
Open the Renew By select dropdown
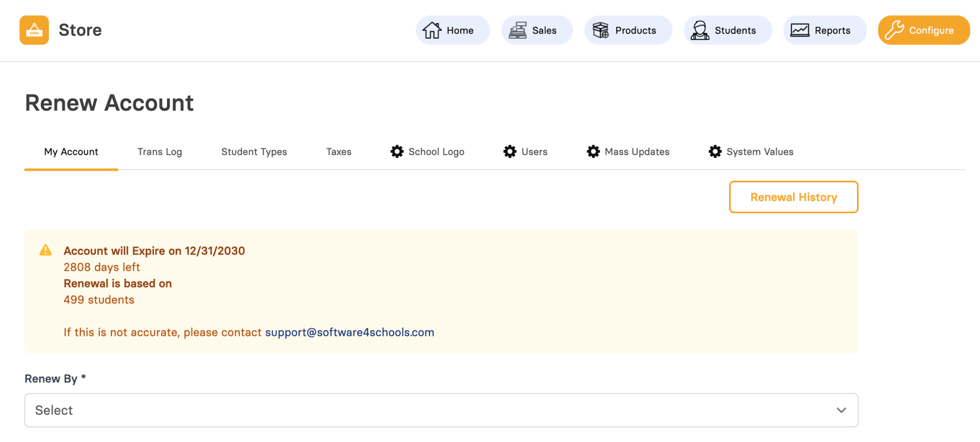click(441, 410)
